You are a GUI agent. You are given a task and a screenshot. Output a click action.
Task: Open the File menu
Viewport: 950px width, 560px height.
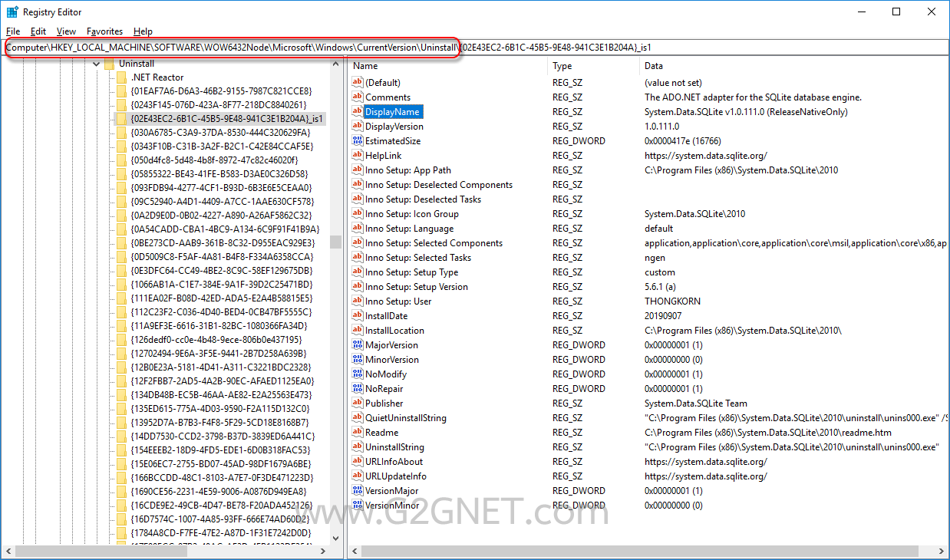pyautogui.click(x=13, y=31)
